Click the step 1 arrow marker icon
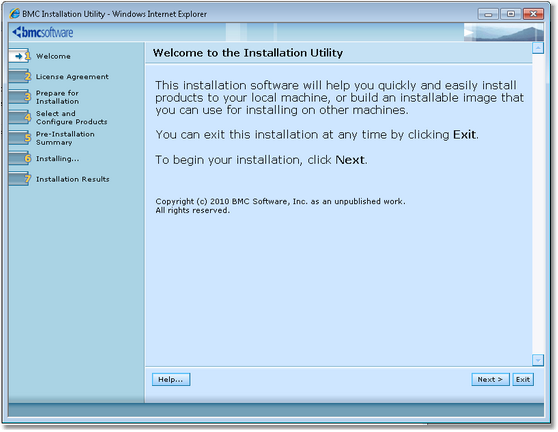The width and height of the screenshot is (558, 432). [x=20, y=56]
